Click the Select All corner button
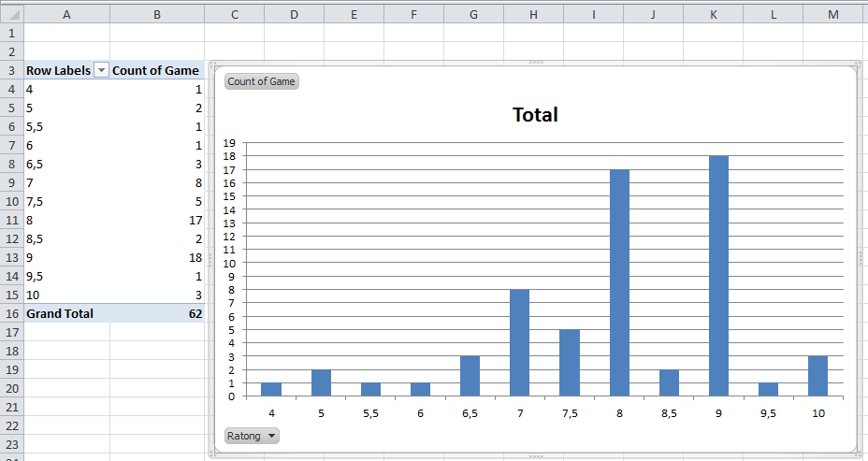The width and height of the screenshot is (868, 461). point(11,14)
